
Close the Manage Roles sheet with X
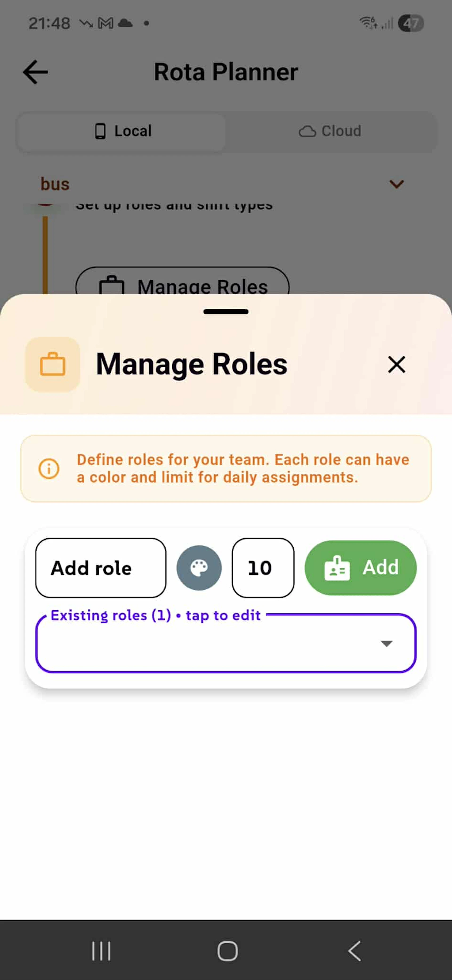tap(396, 364)
